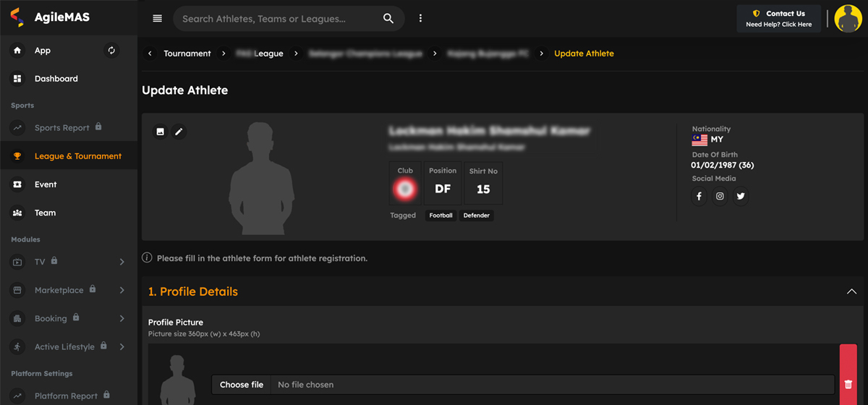
Task: Click the Update Athlete breadcrumb
Action: tap(584, 54)
